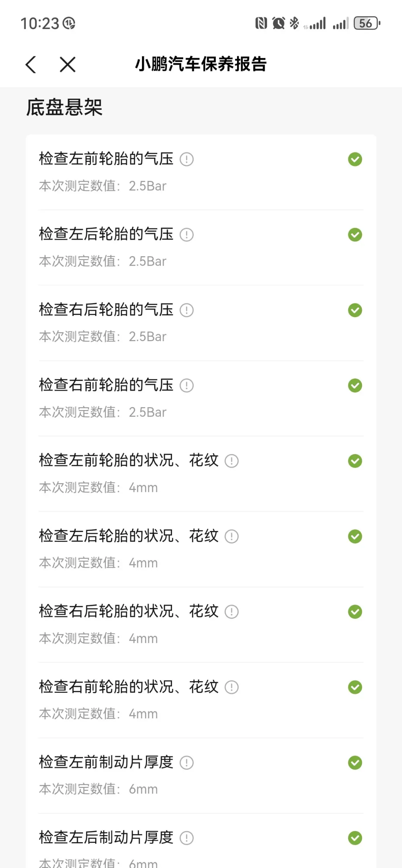
Task: Tap green checkmark for 检查右后轮胎的气压
Action: [355, 310]
